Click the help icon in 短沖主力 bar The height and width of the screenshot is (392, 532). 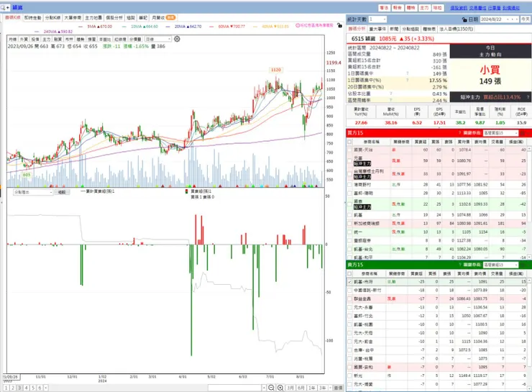(528, 97)
